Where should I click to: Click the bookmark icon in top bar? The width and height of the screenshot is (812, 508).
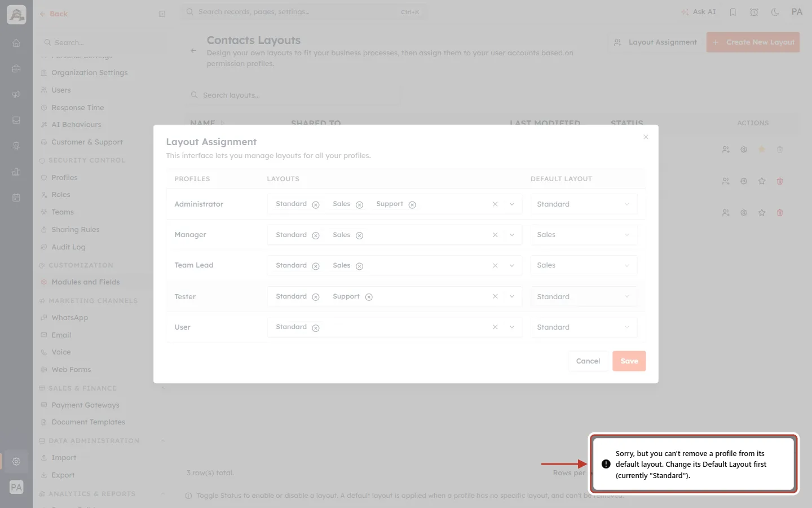point(732,12)
